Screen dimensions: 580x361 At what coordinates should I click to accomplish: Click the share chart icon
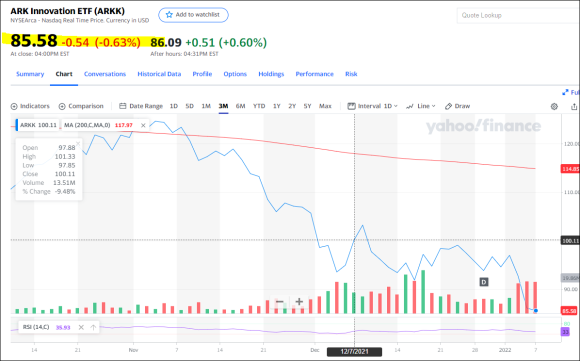574,107
